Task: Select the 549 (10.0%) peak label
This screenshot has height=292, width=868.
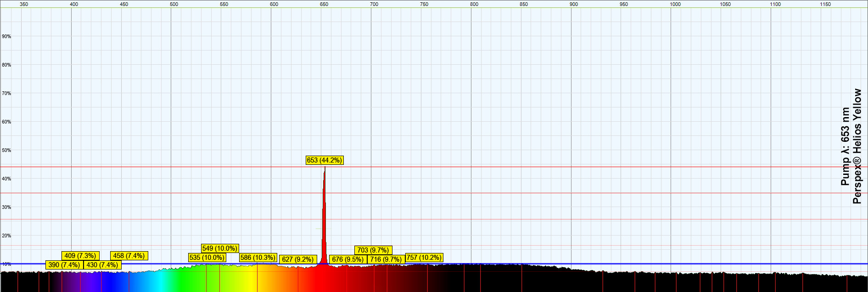Action: [x=220, y=248]
